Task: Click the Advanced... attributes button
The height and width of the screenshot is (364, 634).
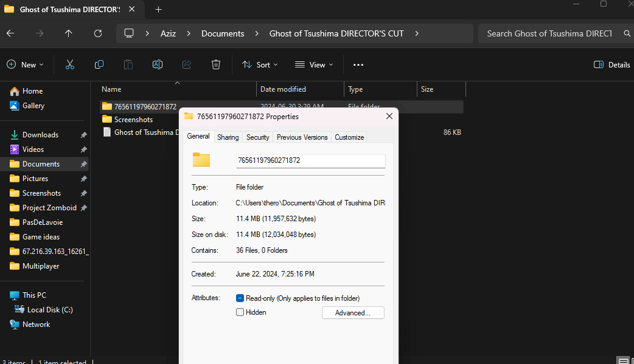Action: [353, 313]
